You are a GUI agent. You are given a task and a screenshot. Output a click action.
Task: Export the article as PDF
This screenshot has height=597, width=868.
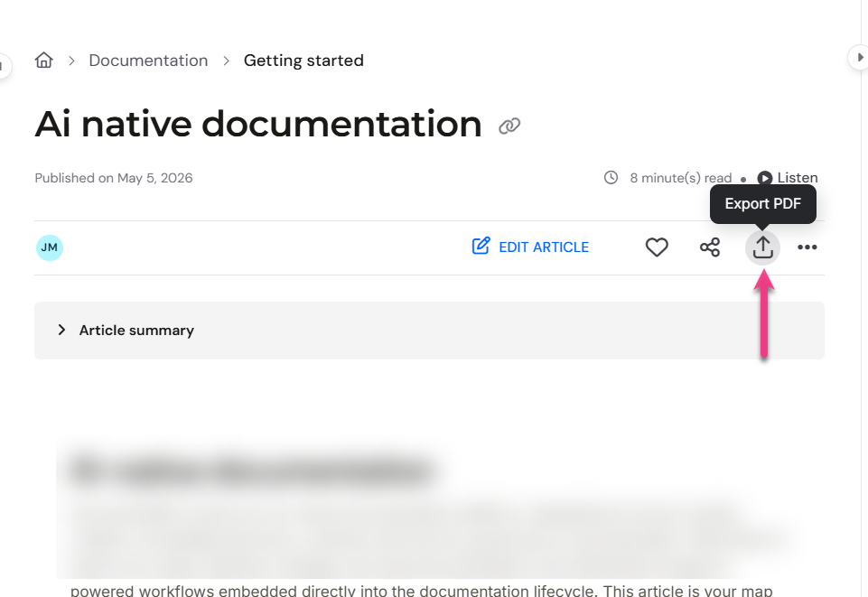[762, 247]
